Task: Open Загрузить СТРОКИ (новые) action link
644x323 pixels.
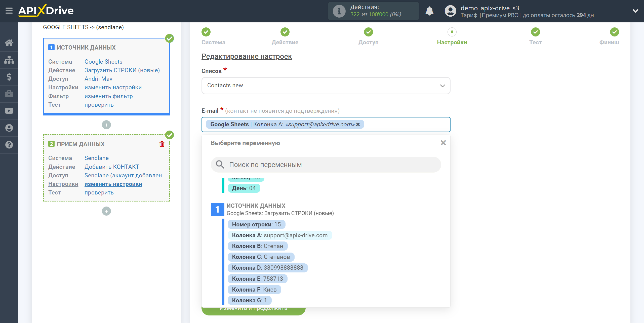Action: pyautogui.click(x=122, y=70)
